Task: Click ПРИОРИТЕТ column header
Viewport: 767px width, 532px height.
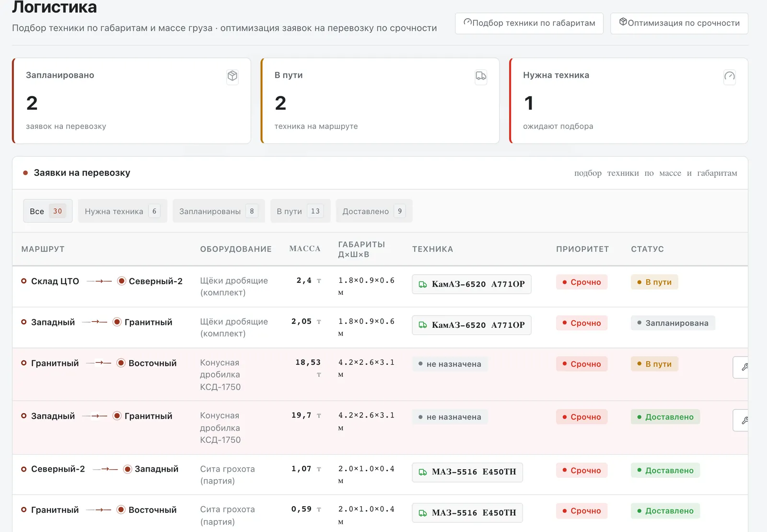Action: point(582,249)
